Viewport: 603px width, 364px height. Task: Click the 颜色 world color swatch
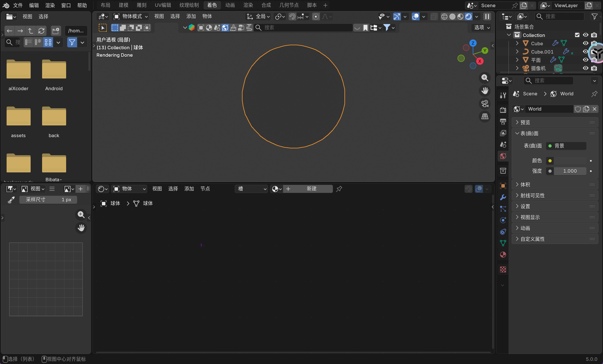pyautogui.click(x=570, y=161)
